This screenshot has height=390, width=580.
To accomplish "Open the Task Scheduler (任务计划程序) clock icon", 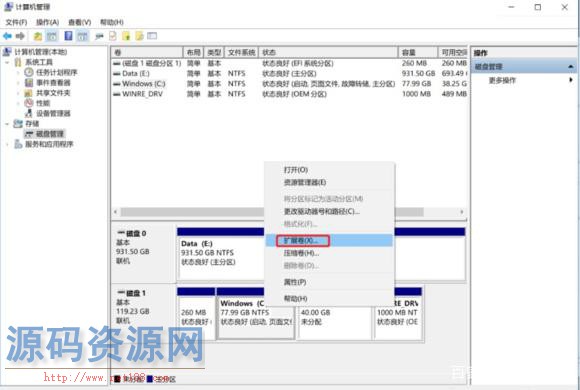I will (x=28, y=72).
